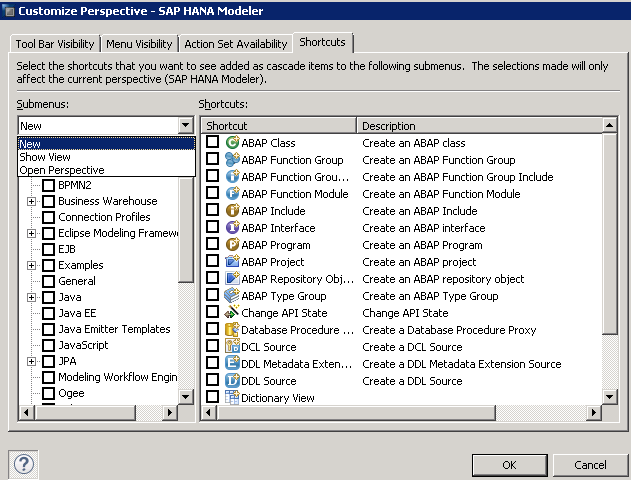The height and width of the screenshot is (480, 631).
Task: Sort by the Description column header
Action: click(478, 126)
